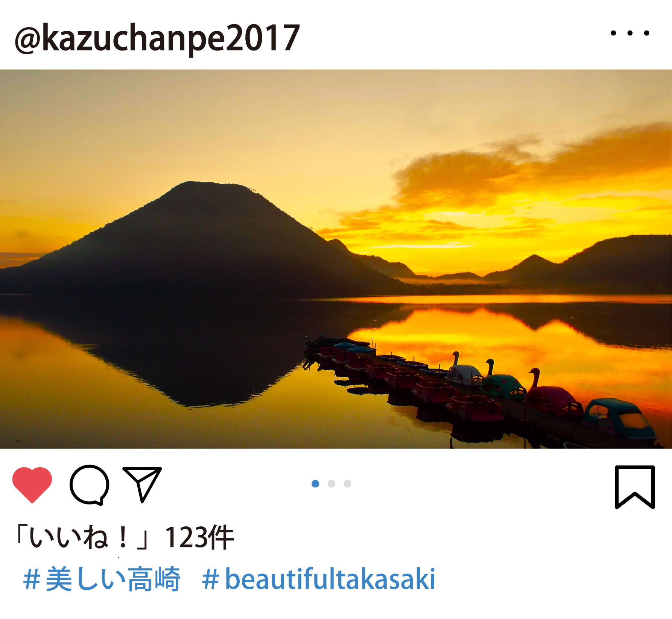
Task: Jump to the second carousel image dot
Action: (331, 483)
